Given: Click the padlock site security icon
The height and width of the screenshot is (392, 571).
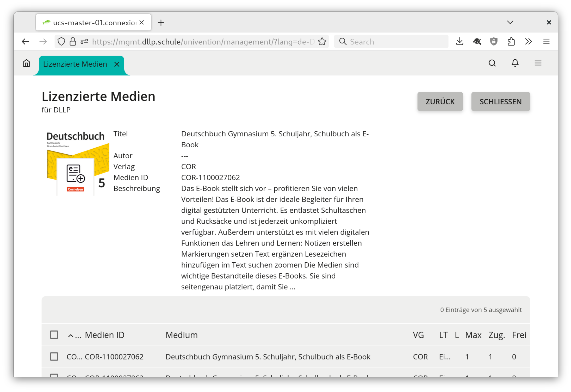Looking at the screenshot, I should point(73,42).
